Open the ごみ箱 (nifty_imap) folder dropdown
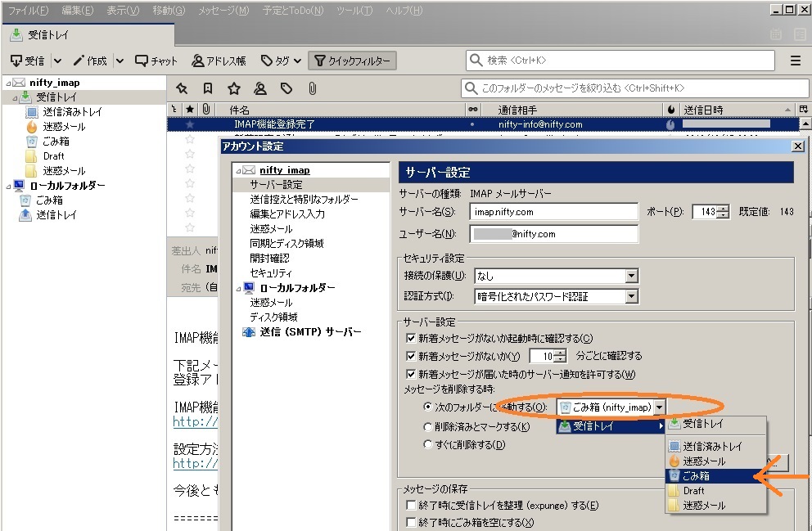 (611, 407)
